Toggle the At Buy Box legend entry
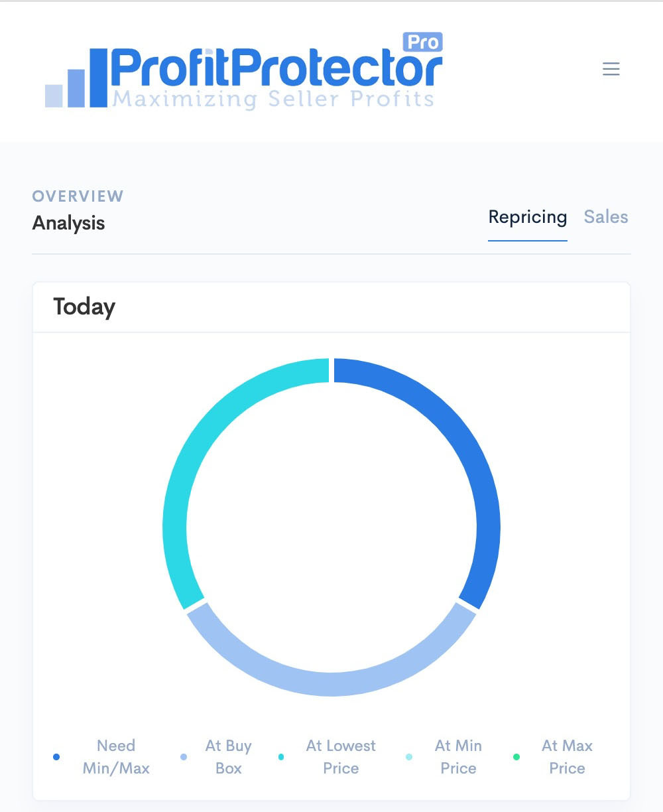Viewport: 663px width, 812px height. pos(229,756)
